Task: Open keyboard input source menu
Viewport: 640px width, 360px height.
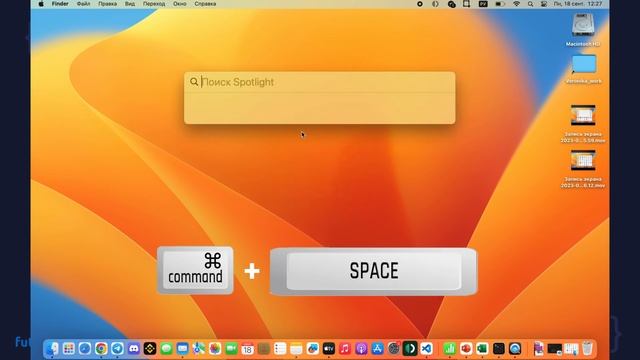Action: tap(483, 4)
